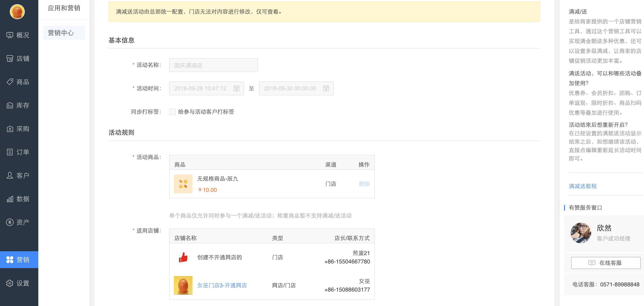This screenshot has height=306, width=644.
Task: Open the 营销 marketing clover icon
Action: point(10,260)
